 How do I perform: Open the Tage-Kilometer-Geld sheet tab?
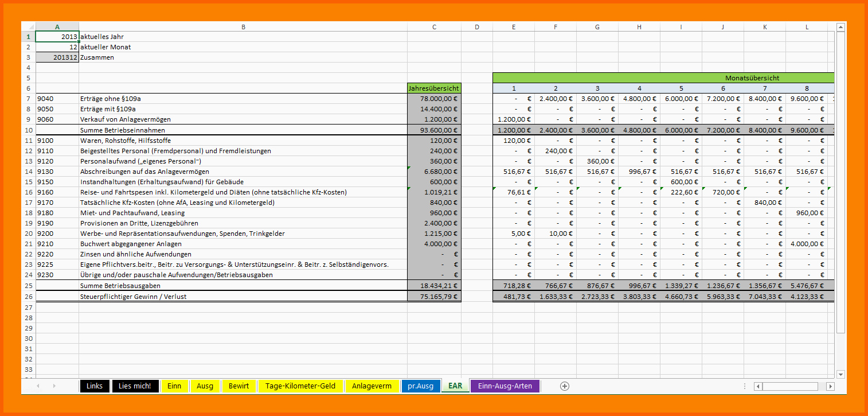pos(300,386)
